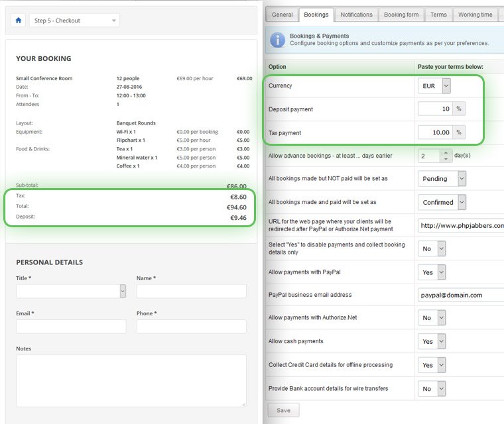Viewport: 504px width, 424px height.
Task: Go to the Booking form tab
Action: [401, 15]
